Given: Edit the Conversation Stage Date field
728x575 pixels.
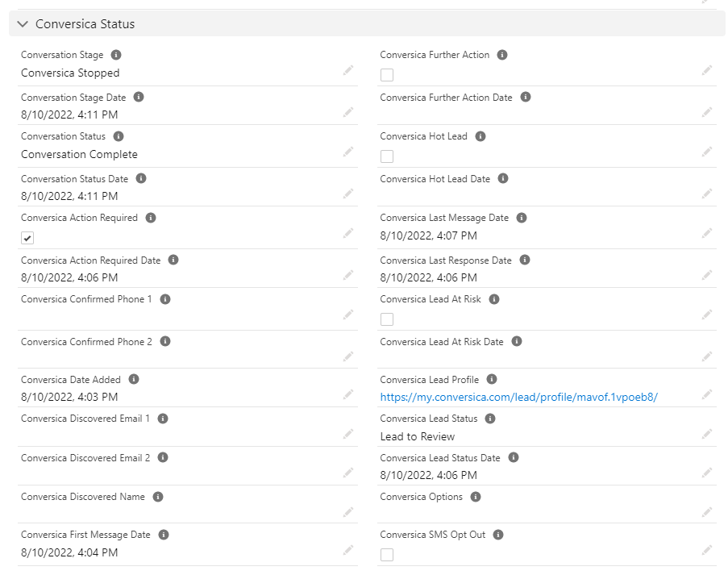Looking at the screenshot, I should click(x=348, y=112).
